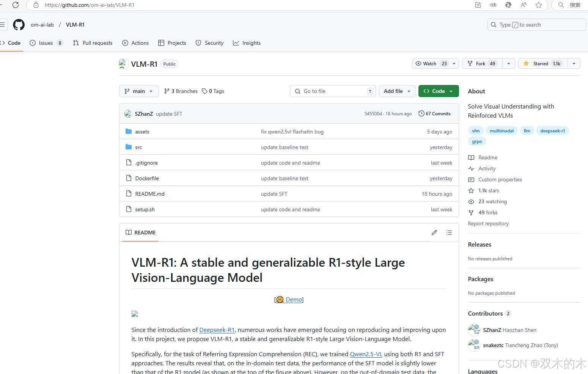Viewport: 588px width, 374px height.
Task: Edit README with the pencil icon
Action: (434, 233)
